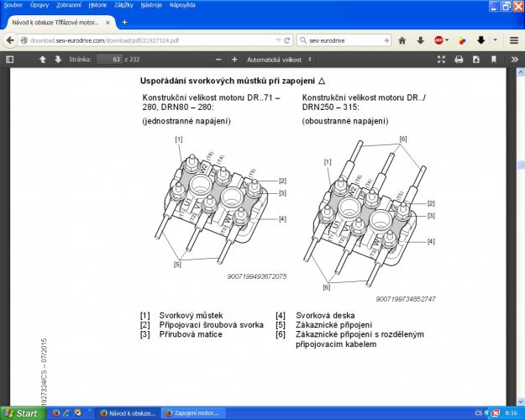Viewport: 525px width, 420px height.
Task: Open the Historie menu
Action: tap(97, 5)
